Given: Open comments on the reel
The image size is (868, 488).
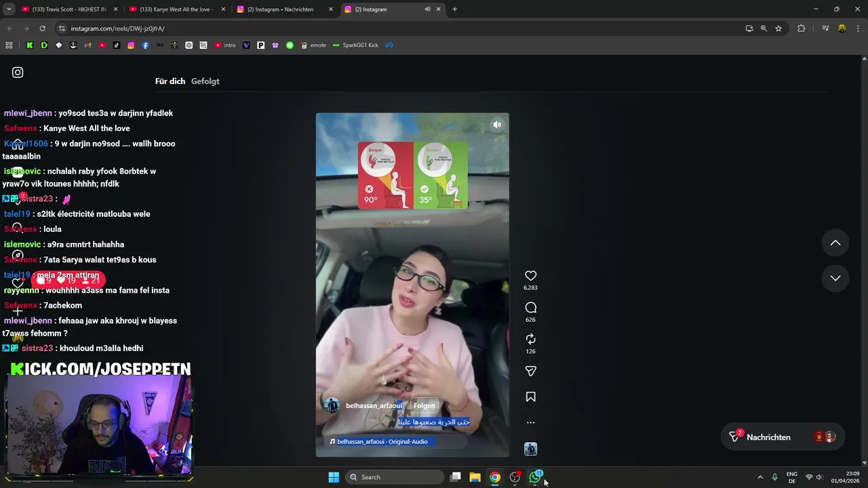Looking at the screenshot, I should click(531, 308).
